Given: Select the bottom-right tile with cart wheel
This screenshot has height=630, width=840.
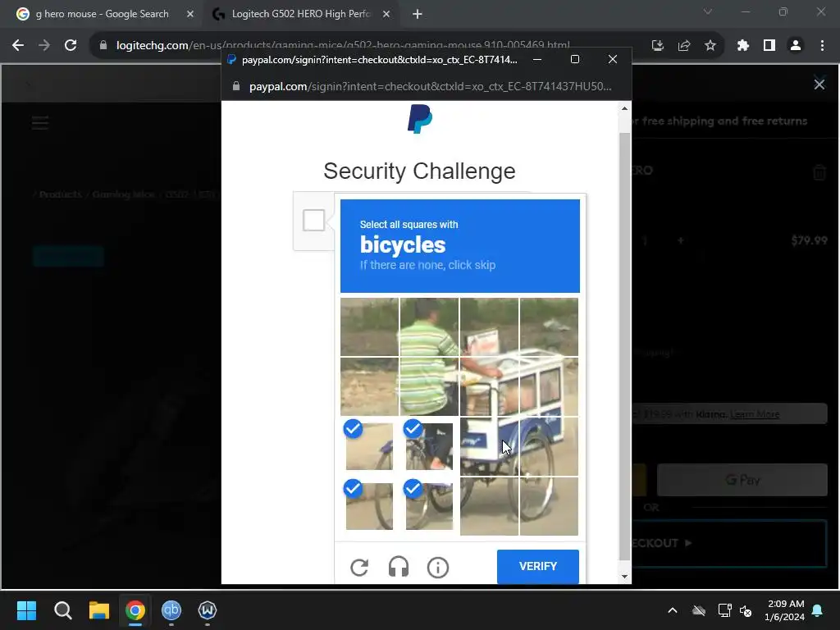Looking at the screenshot, I should (x=549, y=506).
